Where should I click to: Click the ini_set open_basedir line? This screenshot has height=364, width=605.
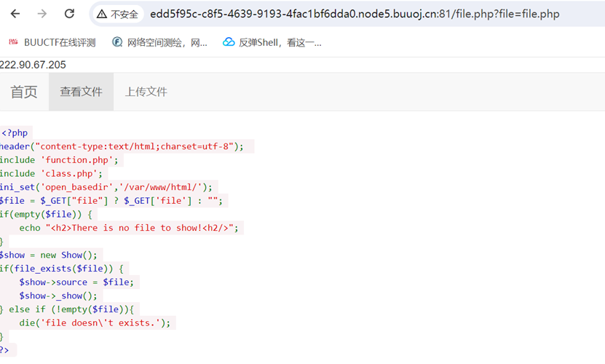point(106,186)
